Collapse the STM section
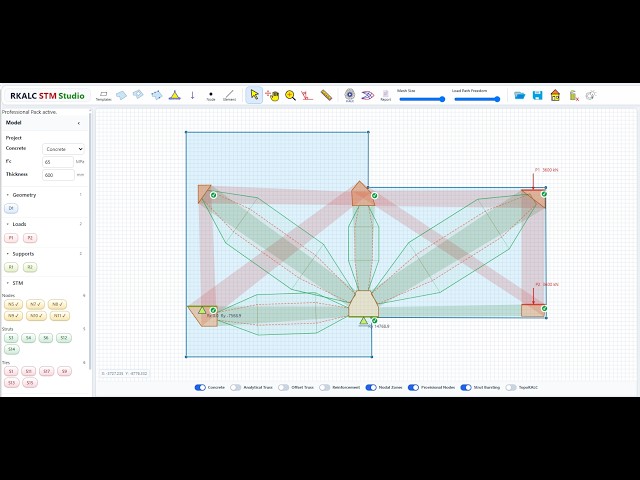 8,283
